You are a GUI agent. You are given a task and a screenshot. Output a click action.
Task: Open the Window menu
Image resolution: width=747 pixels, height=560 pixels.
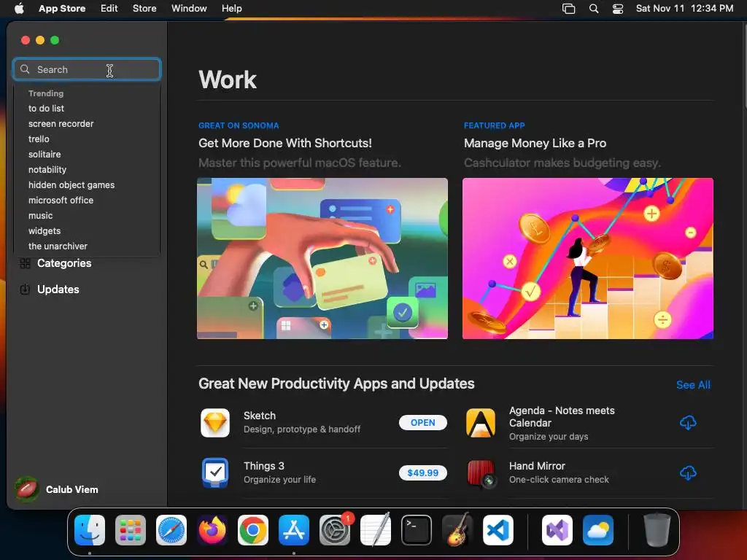[189, 9]
